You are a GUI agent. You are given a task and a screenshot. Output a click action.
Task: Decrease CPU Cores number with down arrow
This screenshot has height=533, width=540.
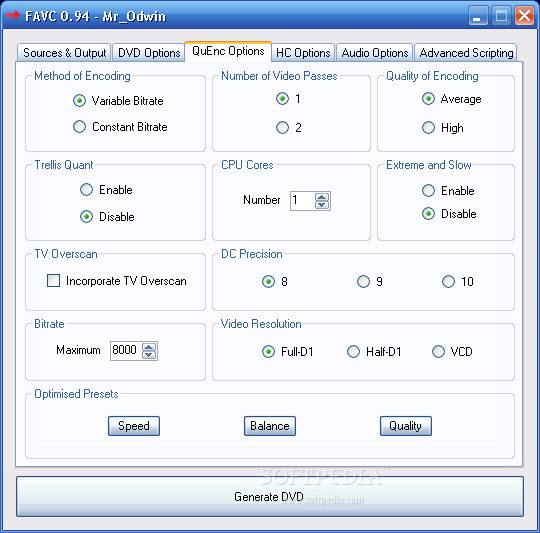point(322,205)
